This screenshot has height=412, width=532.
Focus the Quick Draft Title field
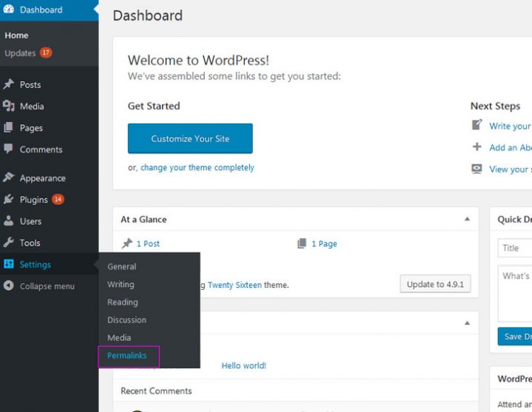pyautogui.click(x=515, y=248)
